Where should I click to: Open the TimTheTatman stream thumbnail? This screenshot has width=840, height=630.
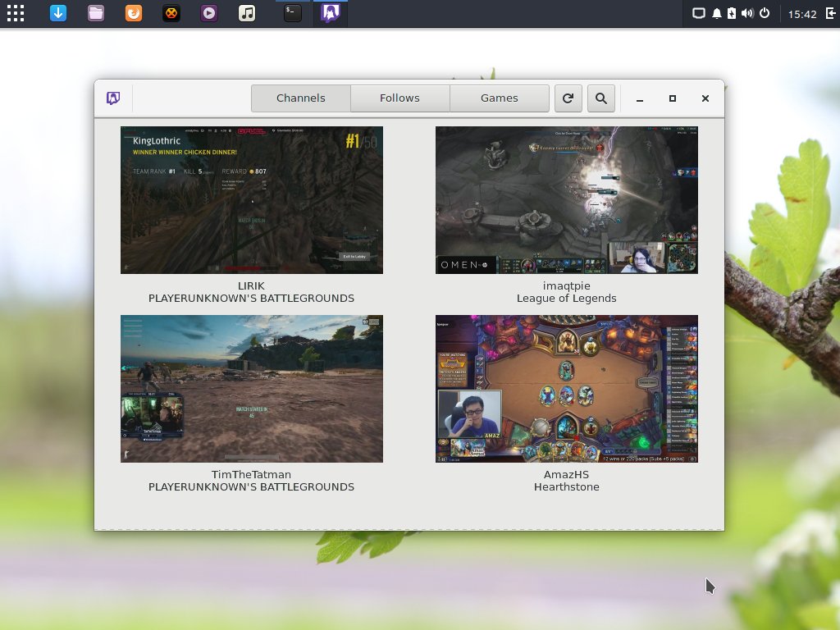pos(252,388)
